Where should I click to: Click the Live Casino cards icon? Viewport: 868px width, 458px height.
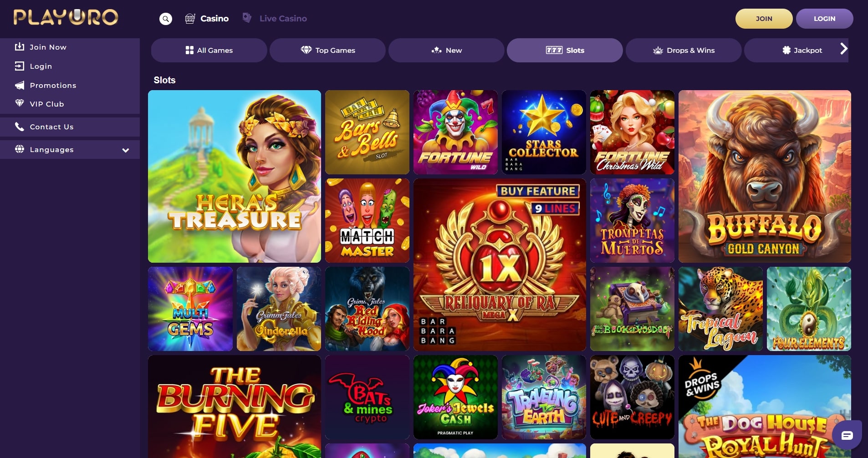247,18
